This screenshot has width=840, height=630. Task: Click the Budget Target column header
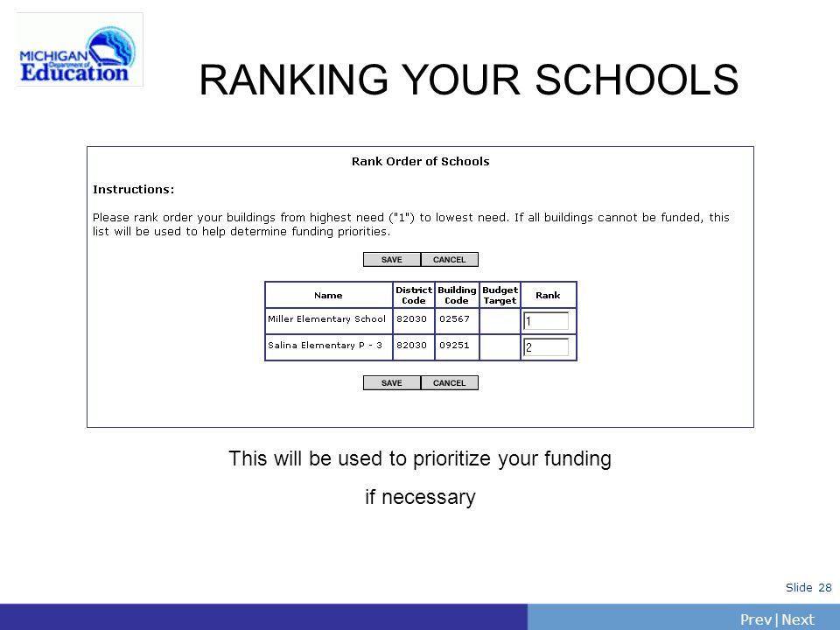coord(500,295)
